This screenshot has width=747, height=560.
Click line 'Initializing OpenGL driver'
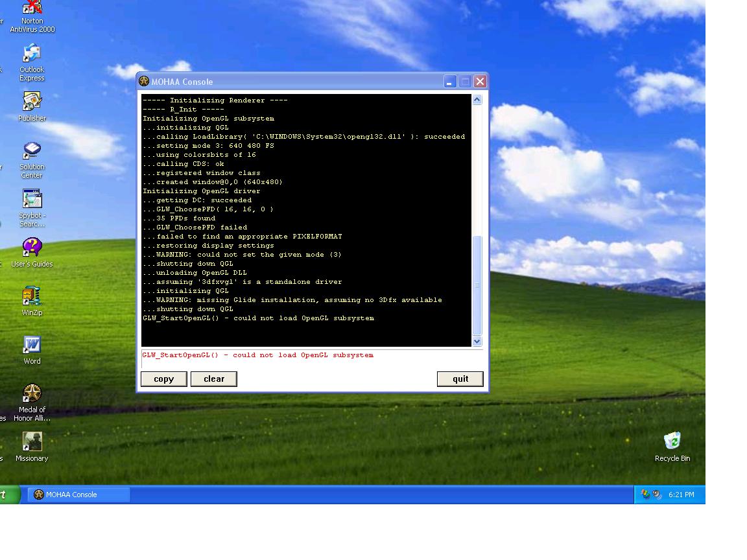pos(202,191)
